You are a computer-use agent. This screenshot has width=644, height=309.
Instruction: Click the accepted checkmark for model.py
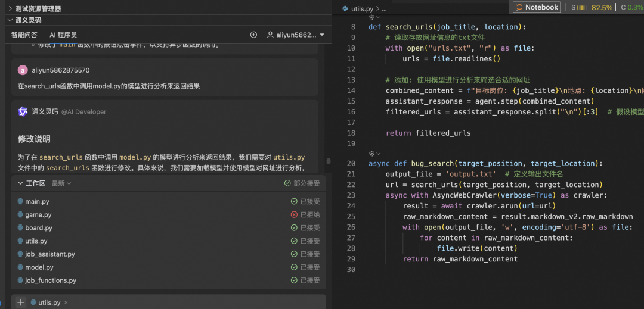click(x=294, y=267)
